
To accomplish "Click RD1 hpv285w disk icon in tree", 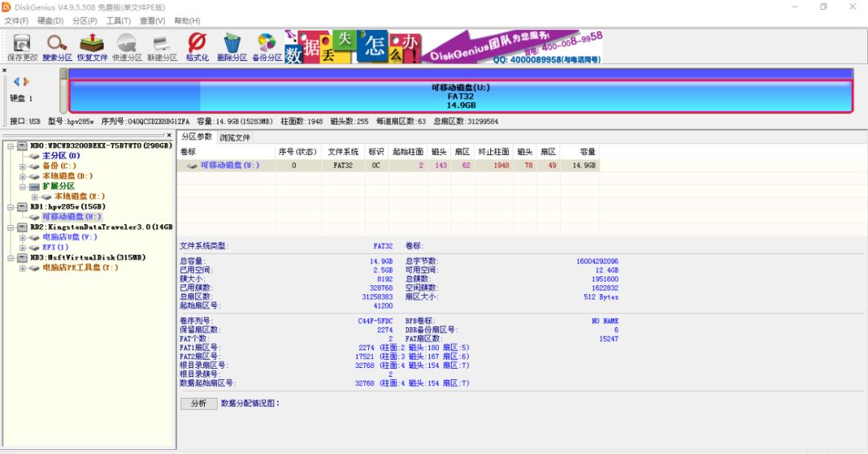I will point(23,207).
